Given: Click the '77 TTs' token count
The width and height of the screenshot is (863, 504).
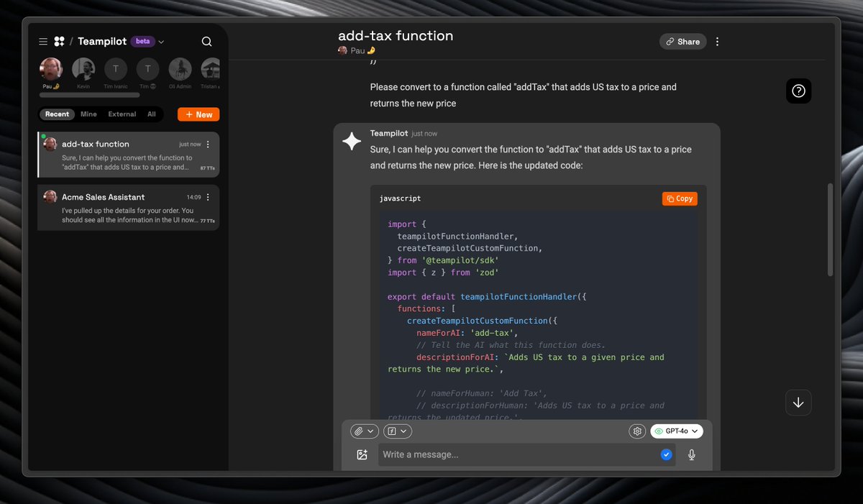Looking at the screenshot, I should click(x=207, y=221).
